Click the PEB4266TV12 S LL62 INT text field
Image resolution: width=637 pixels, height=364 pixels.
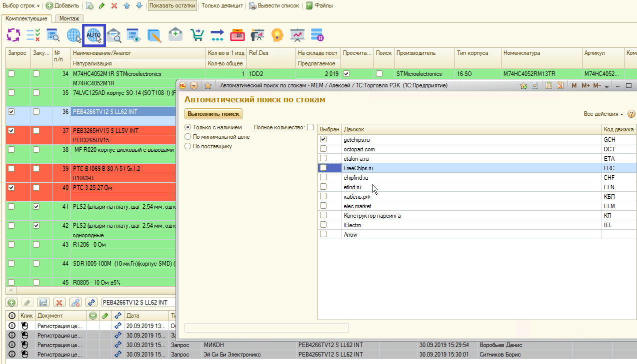coord(137,302)
